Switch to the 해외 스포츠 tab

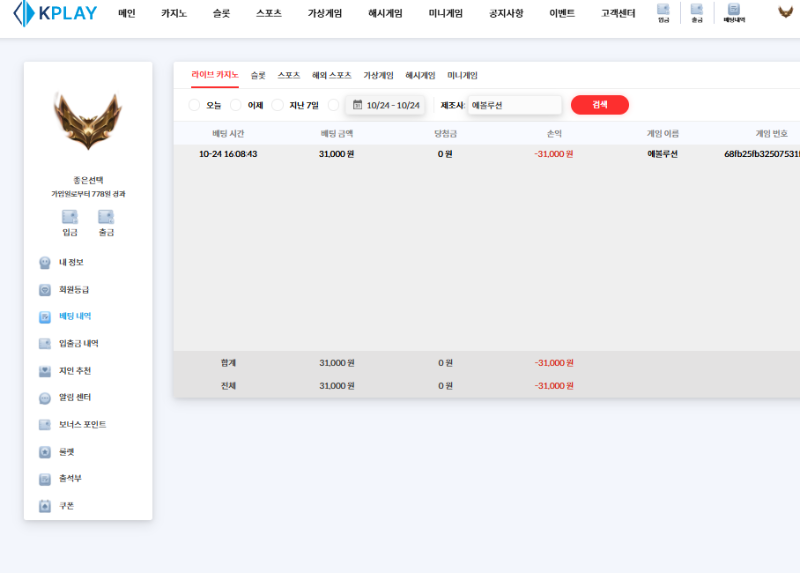[331, 75]
